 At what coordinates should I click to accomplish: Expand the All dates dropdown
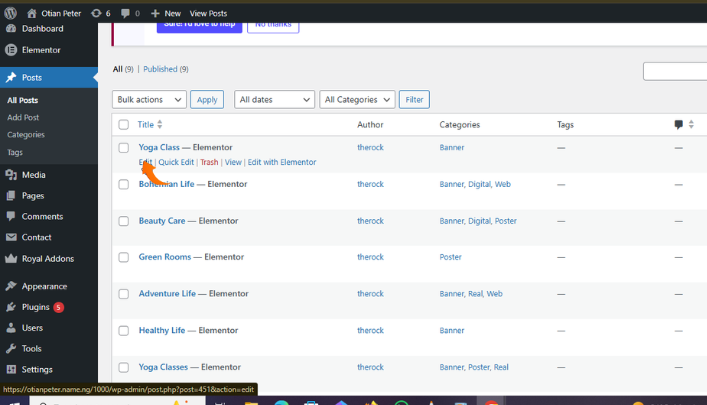click(274, 100)
